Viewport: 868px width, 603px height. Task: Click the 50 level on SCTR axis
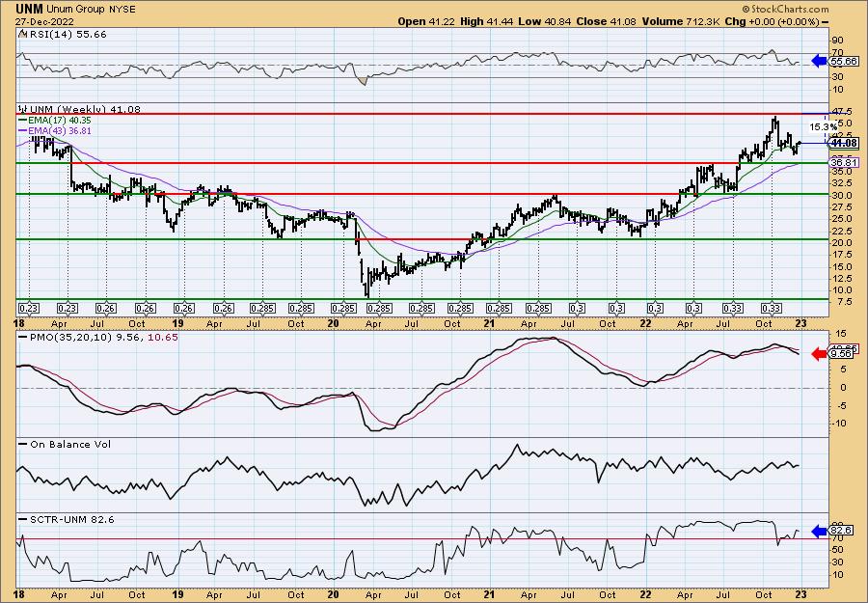(837, 550)
